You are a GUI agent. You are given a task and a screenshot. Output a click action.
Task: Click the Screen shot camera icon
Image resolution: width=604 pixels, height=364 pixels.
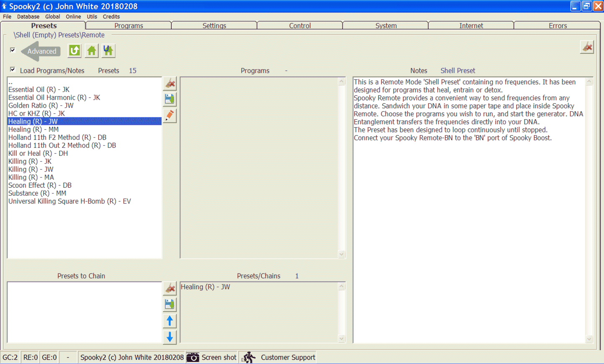[x=193, y=357]
